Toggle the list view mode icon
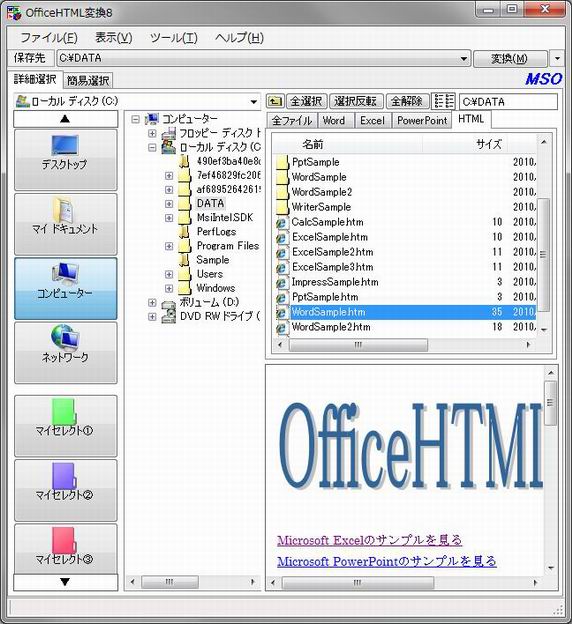572x624 pixels. point(443,101)
